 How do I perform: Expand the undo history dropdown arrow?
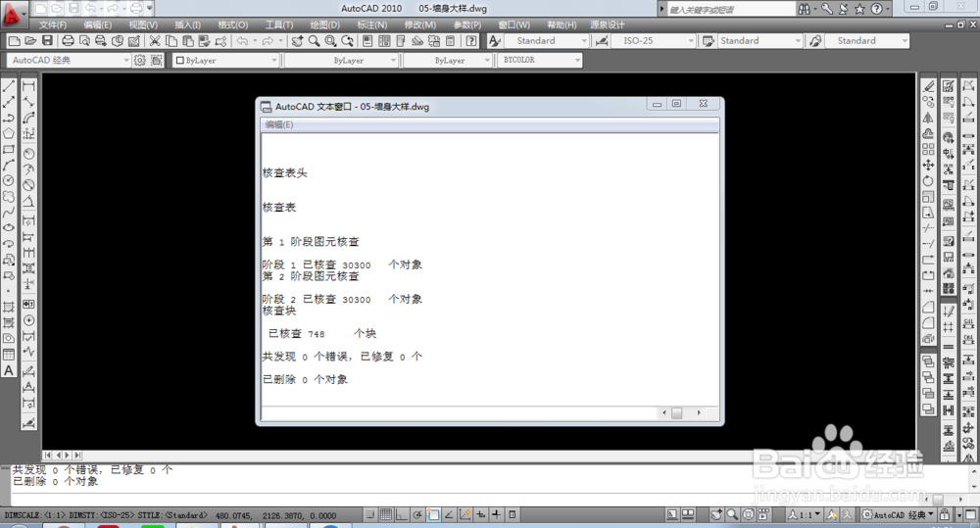point(255,40)
